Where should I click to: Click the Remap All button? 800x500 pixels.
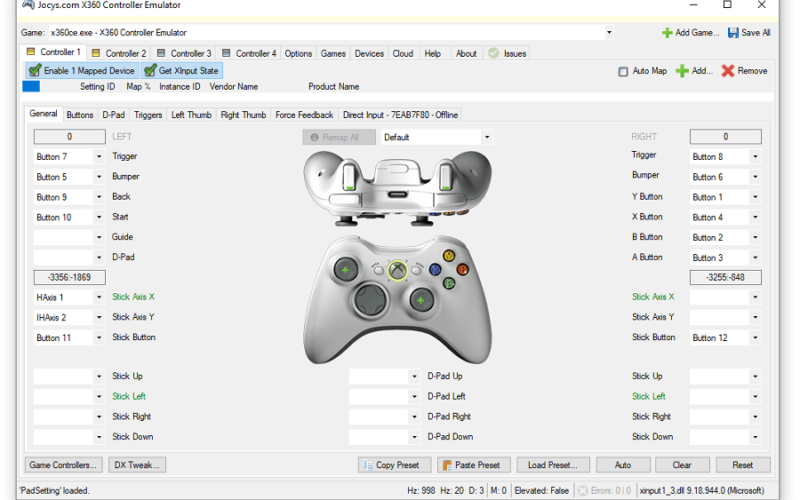[x=339, y=137]
